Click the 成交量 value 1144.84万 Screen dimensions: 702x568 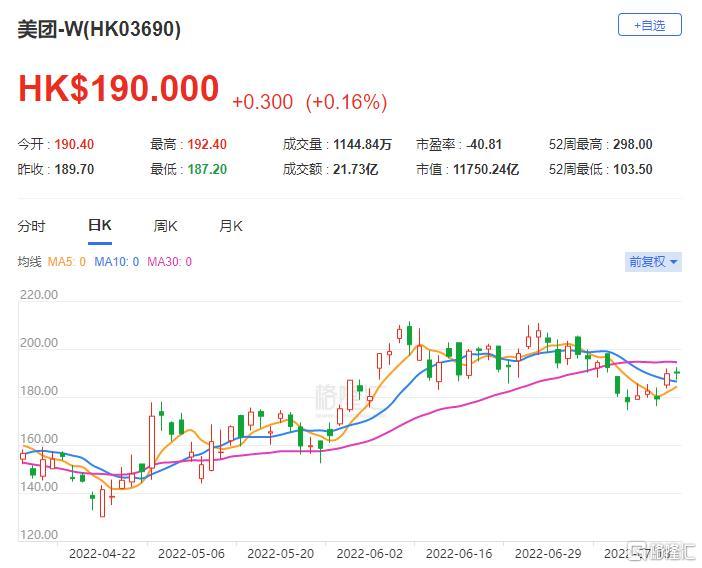[363, 144]
